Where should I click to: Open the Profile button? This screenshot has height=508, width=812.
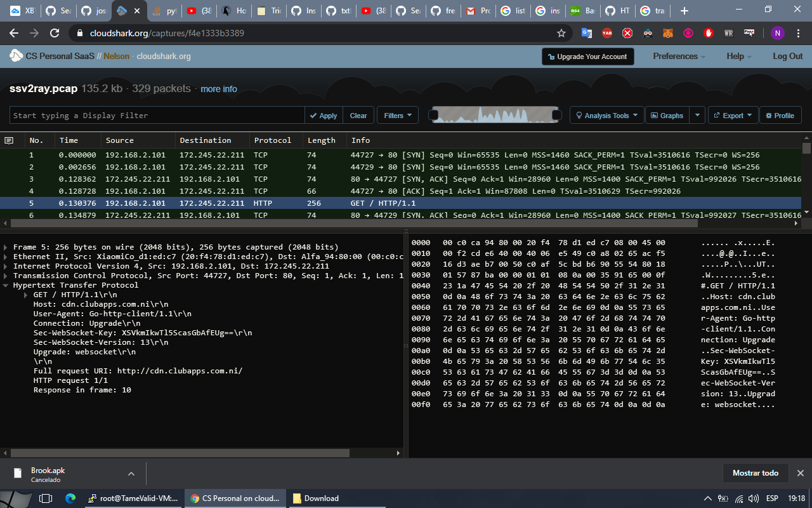[780, 116]
